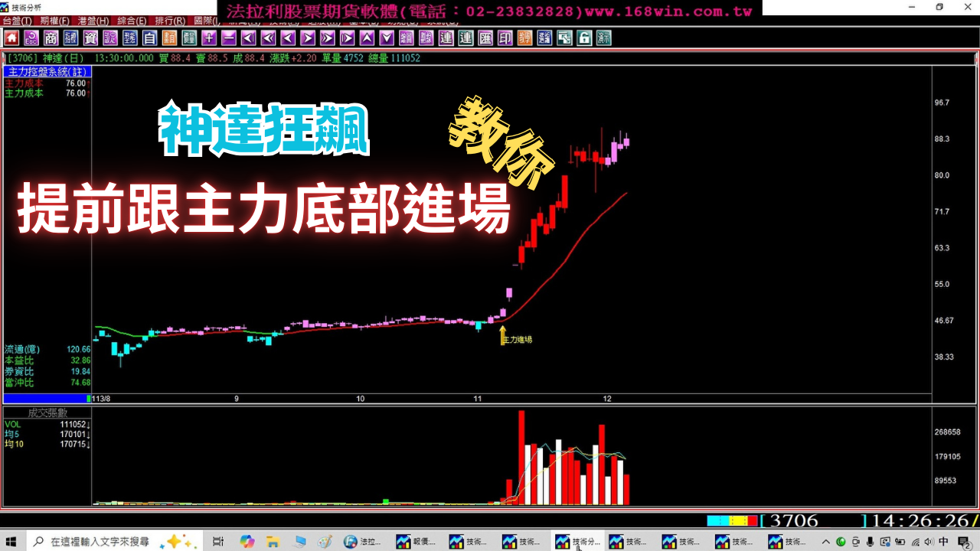Toggle the 自 auto toolbar button
Image resolution: width=980 pixels, height=551 pixels.
149,38
